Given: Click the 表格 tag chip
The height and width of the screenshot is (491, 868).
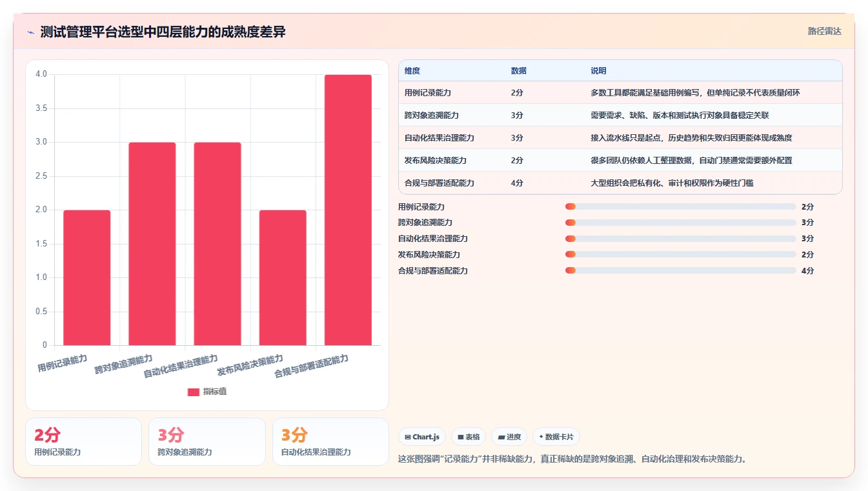Looking at the screenshot, I should pos(469,437).
